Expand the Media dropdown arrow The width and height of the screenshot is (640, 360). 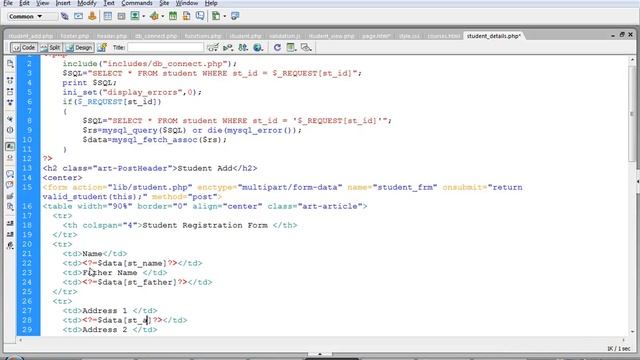(162, 17)
